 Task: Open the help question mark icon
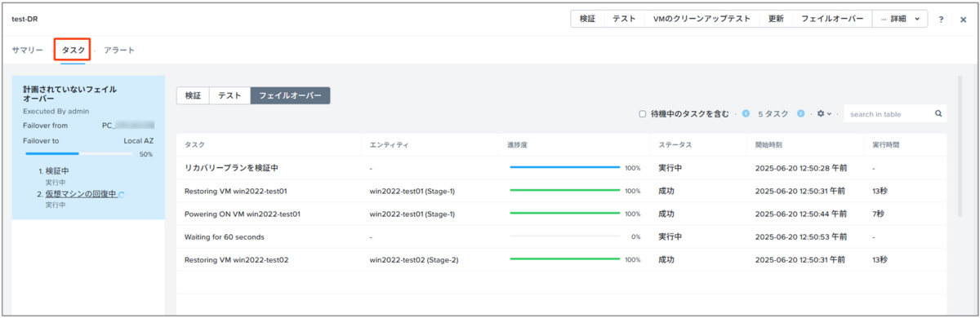(x=941, y=20)
